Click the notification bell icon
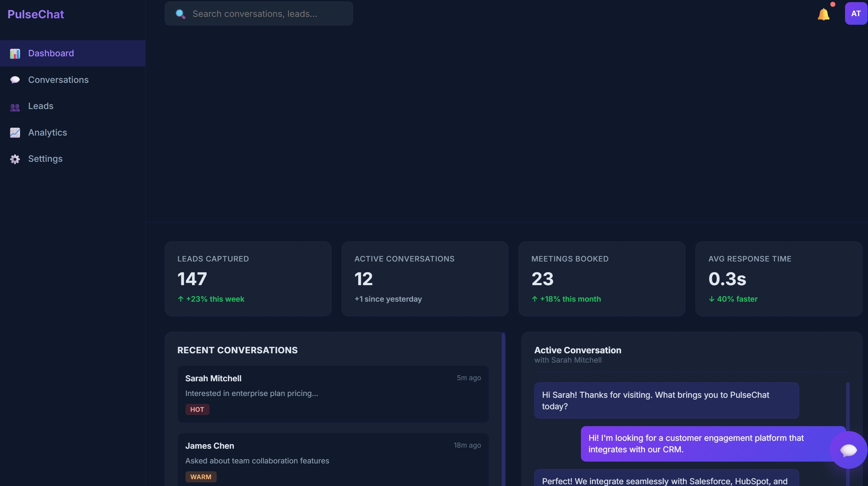Viewport: 868px width, 486px height. 823,14
